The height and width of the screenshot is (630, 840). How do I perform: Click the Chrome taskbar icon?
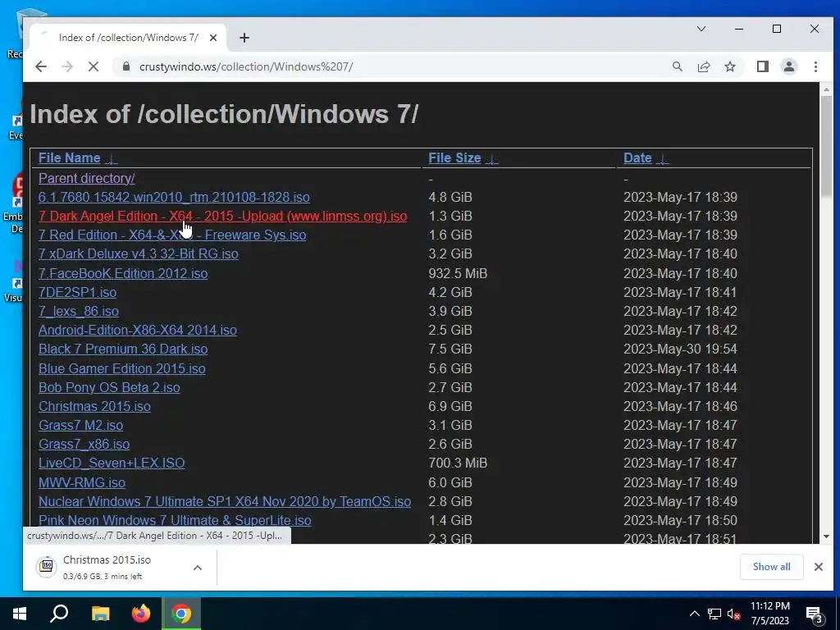tap(181, 614)
